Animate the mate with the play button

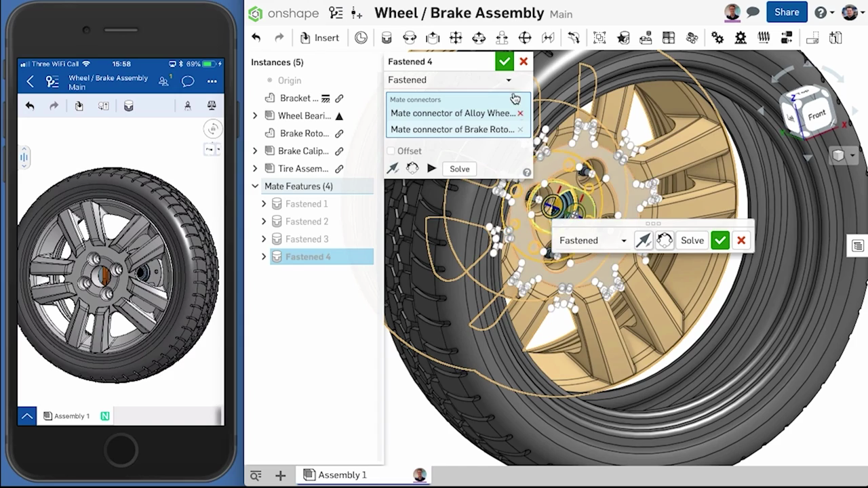(432, 169)
